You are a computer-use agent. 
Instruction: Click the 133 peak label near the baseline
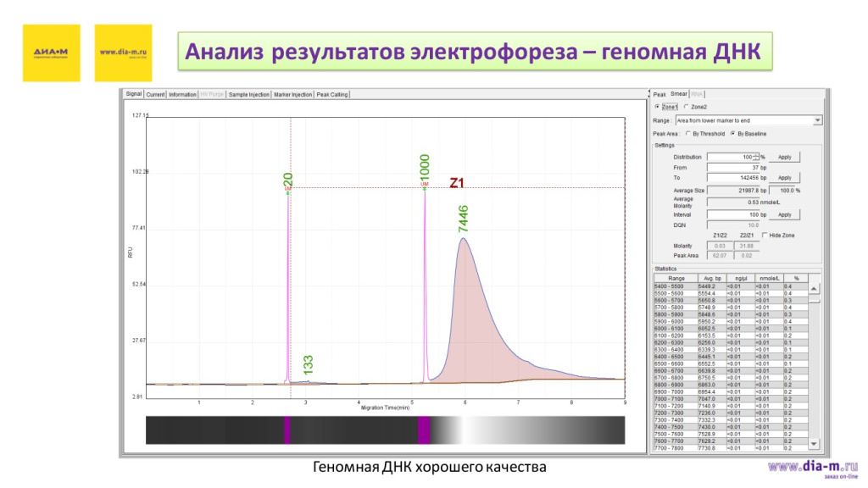(309, 364)
